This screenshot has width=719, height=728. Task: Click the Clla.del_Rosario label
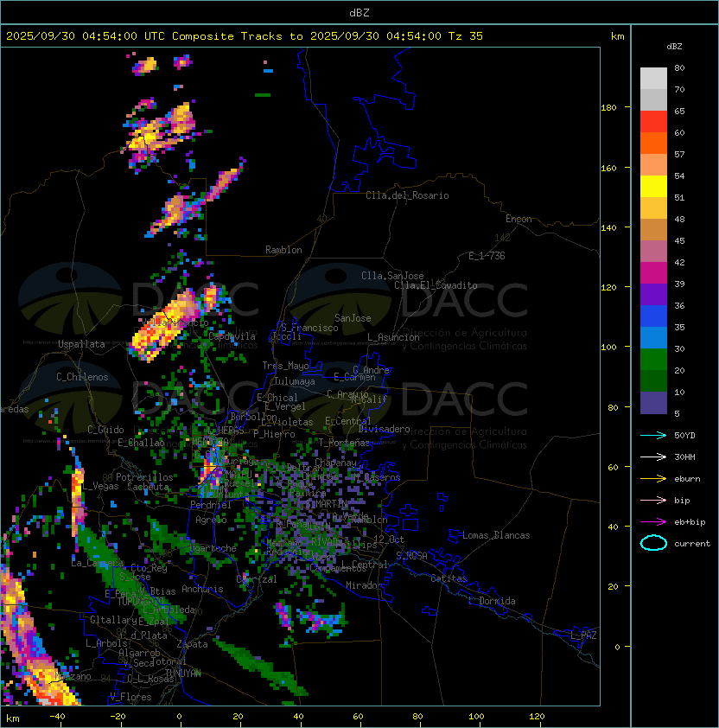point(407,195)
